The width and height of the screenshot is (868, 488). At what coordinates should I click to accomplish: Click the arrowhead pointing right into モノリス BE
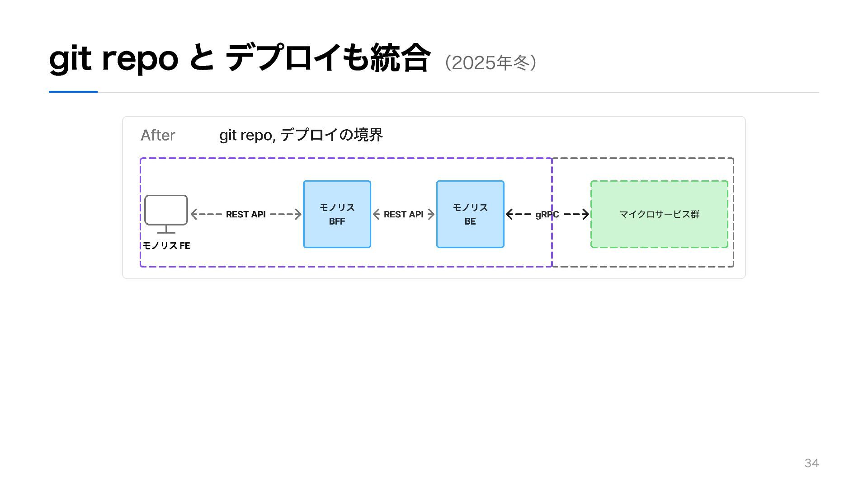coord(431,214)
